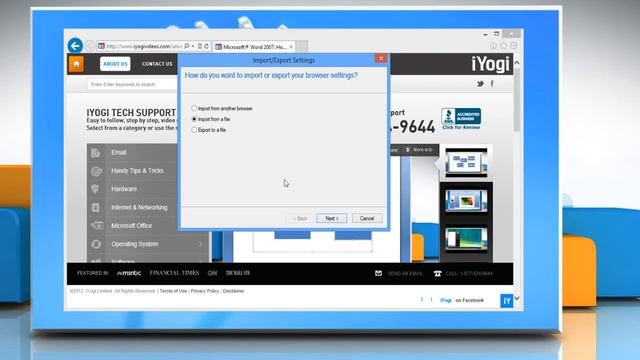Close the Microsoft Word 2007 browser tab
Screen dimensions: 640x360
click(291, 47)
